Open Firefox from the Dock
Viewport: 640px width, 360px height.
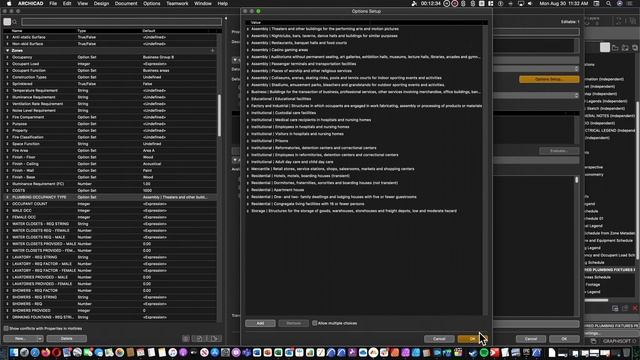point(45,352)
